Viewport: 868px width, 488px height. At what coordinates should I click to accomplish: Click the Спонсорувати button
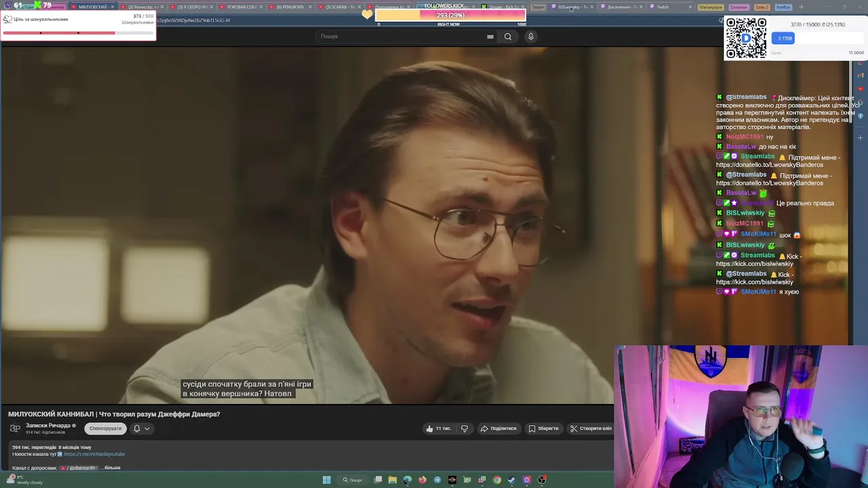coord(105,428)
